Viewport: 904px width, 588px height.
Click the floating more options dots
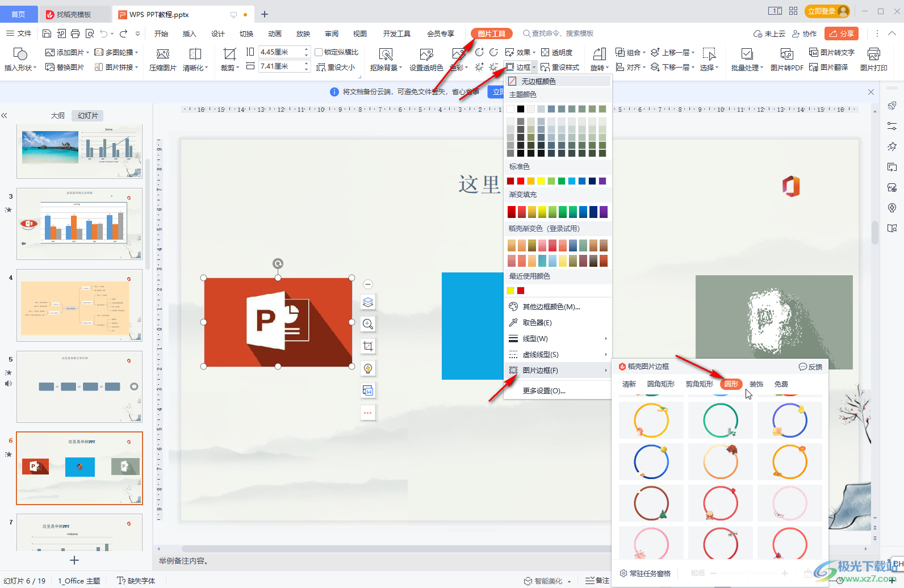[368, 413]
